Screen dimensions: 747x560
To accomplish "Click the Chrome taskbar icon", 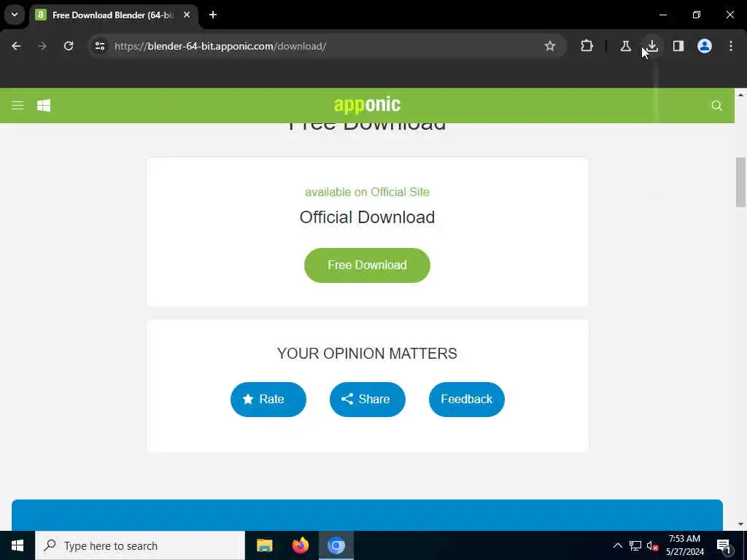I will (336, 545).
